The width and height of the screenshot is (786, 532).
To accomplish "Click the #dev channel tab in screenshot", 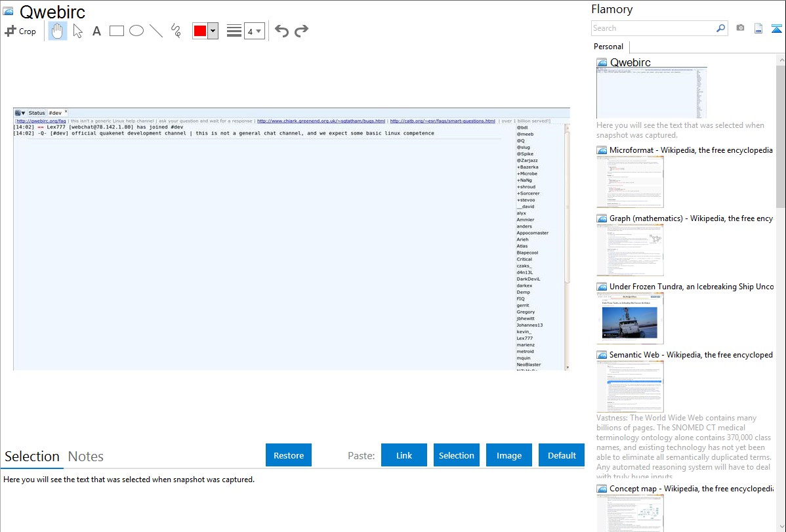I will pos(55,113).
